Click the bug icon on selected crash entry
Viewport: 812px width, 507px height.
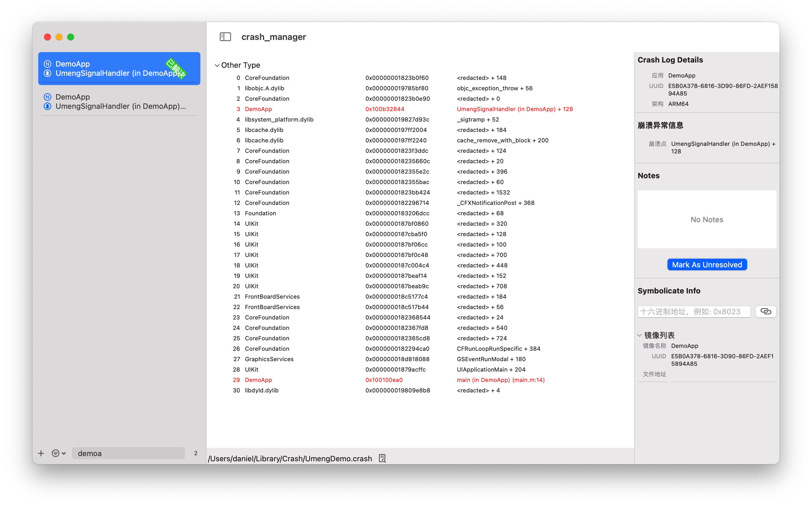(48, 73)
